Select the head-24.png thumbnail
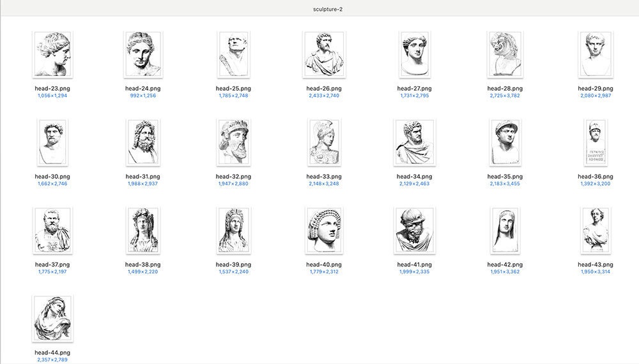Viewport: 639px width, 364px height. coord(143,54)
